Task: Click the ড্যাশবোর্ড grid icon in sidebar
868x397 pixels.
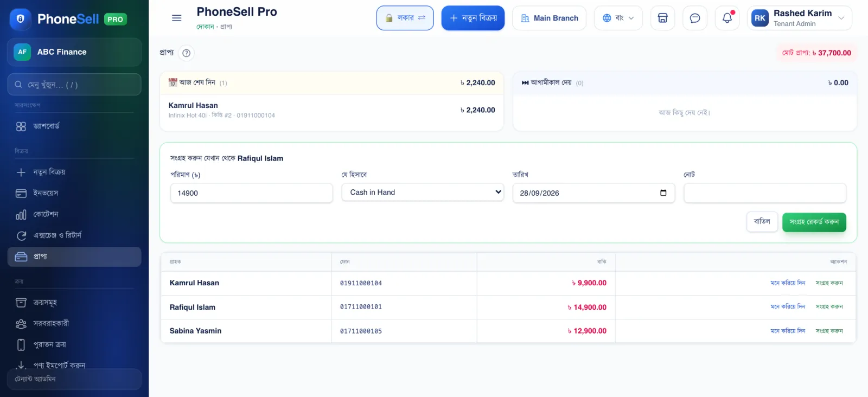Action: point(21,126)
